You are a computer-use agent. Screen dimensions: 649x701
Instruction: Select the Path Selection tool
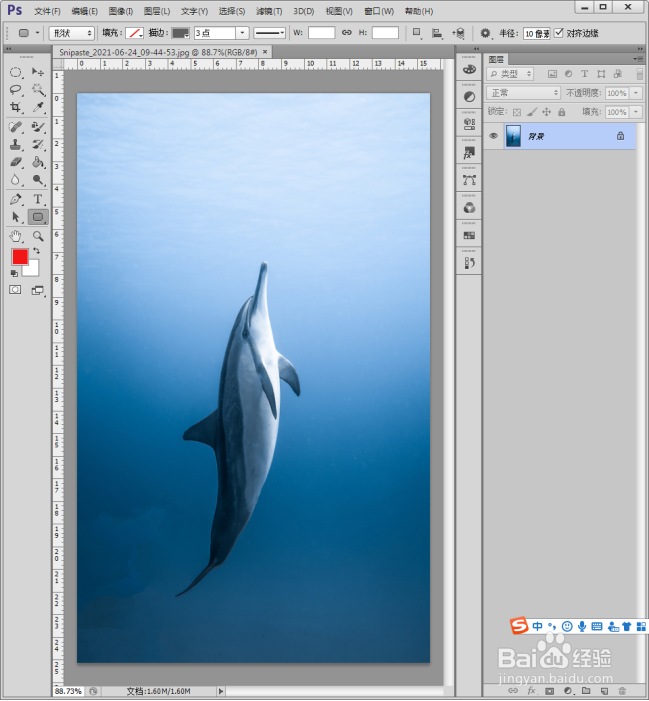(x=16, y=217)
